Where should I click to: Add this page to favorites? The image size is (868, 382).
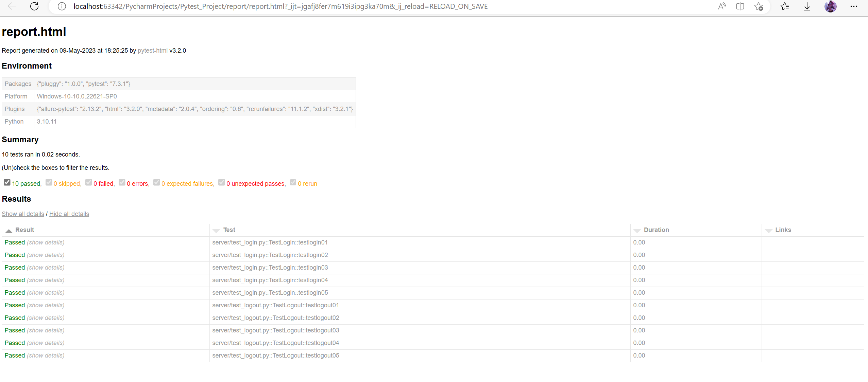pyautogui.click(x=759, y=6)
